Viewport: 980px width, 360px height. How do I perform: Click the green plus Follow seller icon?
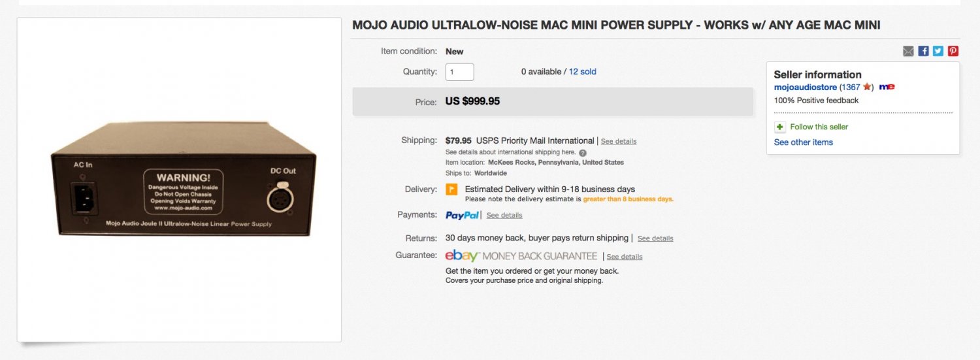[780, 127]
